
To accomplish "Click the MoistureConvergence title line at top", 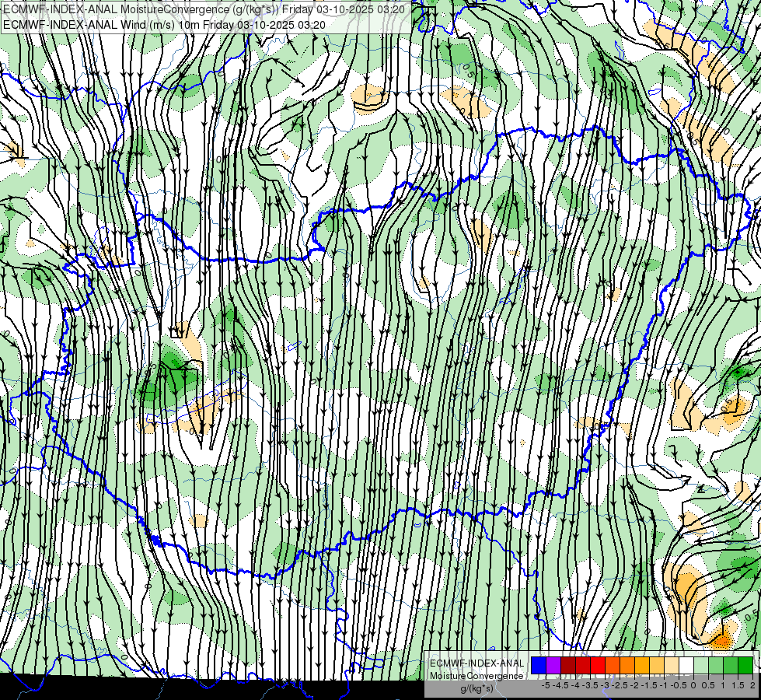I will click(x=204, y=9).
